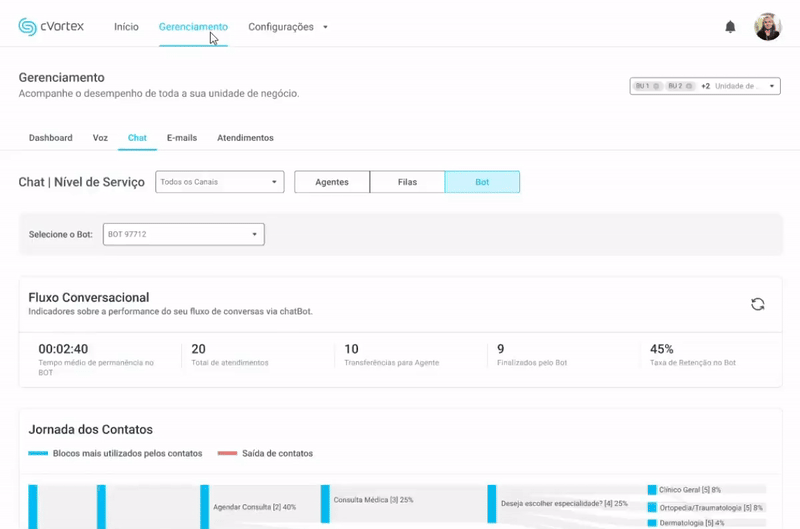Viewport: 800px width, 529px height.
Task: Switch to the Filas view toggle
Action: click(407, 182)
